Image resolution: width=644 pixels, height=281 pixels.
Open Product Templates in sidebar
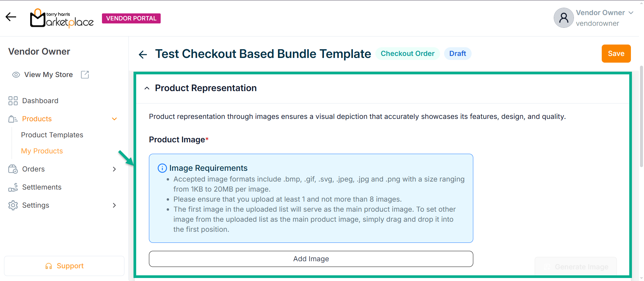52,135
